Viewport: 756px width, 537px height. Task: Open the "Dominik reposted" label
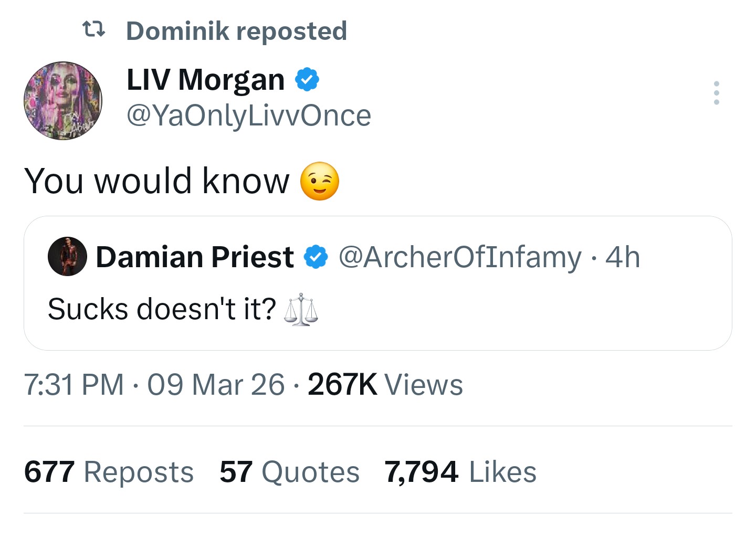pos(236,31)
